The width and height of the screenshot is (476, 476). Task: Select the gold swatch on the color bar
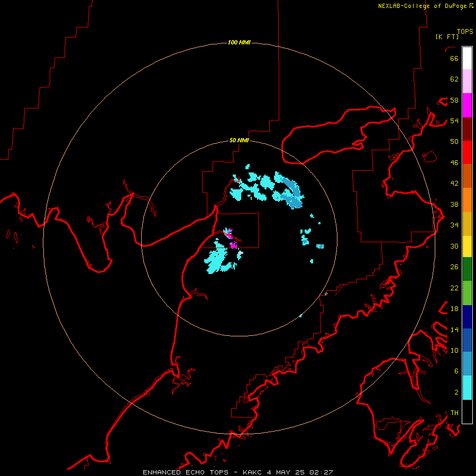(467, 224)
